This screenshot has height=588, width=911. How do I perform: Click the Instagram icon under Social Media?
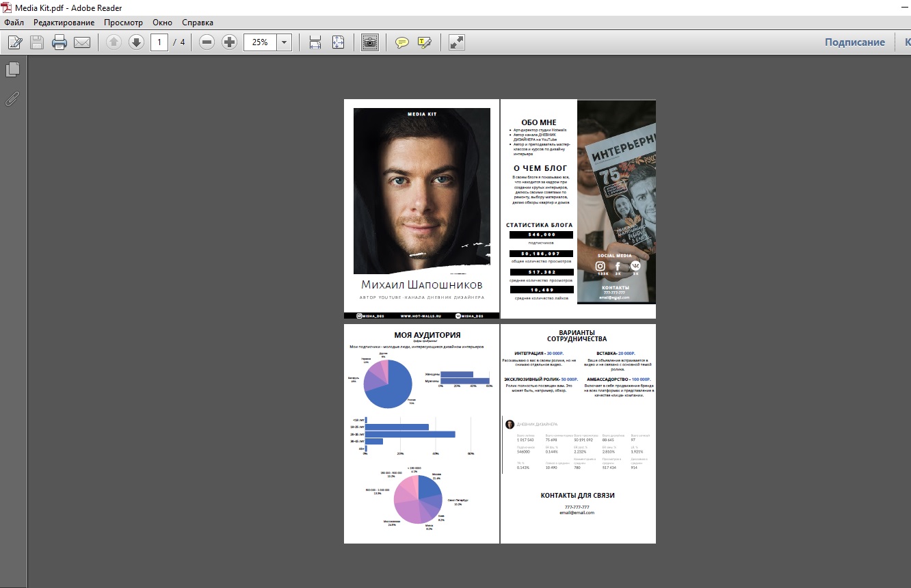coord(600,267)
